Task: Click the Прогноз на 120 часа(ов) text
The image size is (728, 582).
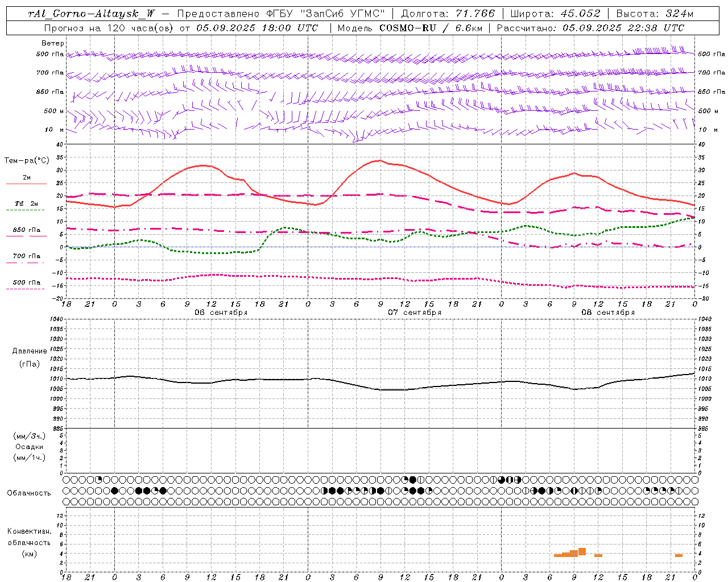Action: tap(109, 27)
